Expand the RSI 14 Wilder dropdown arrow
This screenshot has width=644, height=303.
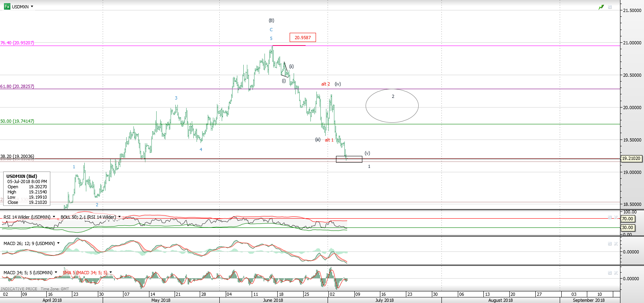pos(54,217)
